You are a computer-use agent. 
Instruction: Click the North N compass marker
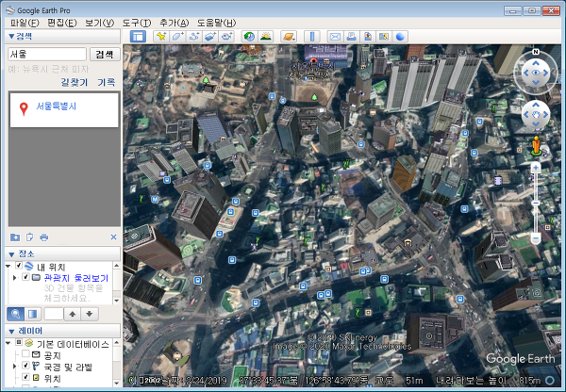pos(536,52)
